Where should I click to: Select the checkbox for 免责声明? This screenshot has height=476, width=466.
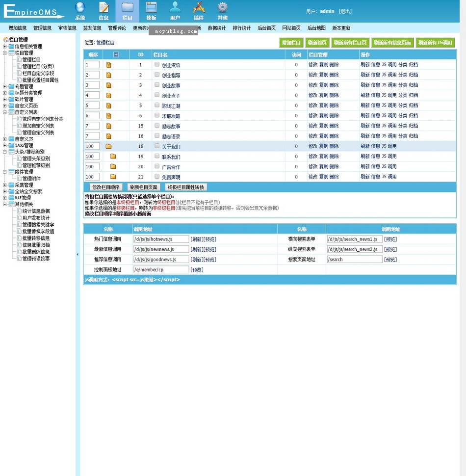[157, 177]
